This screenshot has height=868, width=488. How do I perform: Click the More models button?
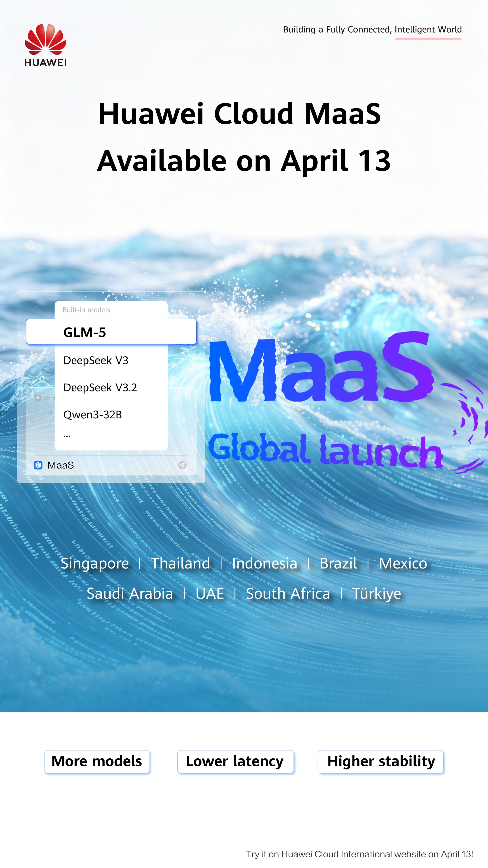pos(97,762)
